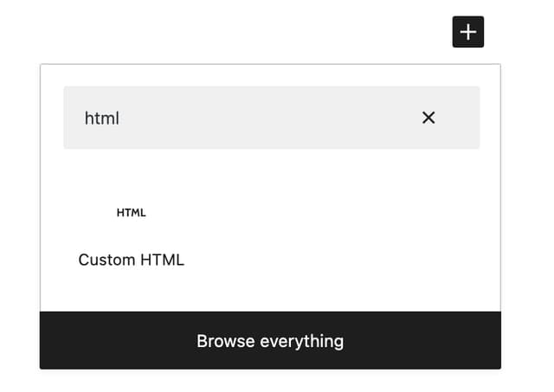
Task: Expand full block library via Browse everything
Action: point(270,340)
